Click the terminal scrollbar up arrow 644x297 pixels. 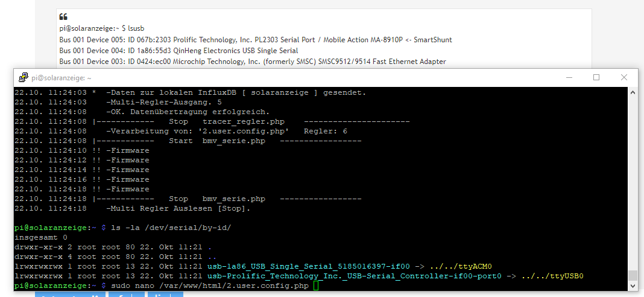coord(633,92)
